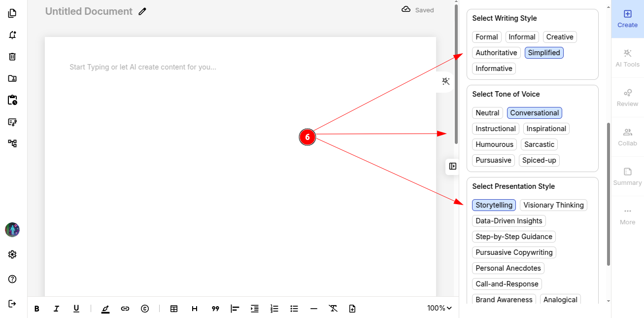Open the trash bin in sidebar

12,57
